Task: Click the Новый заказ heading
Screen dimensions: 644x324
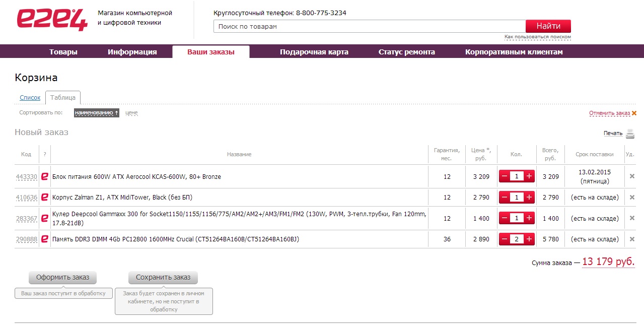Action: point(41,133)
